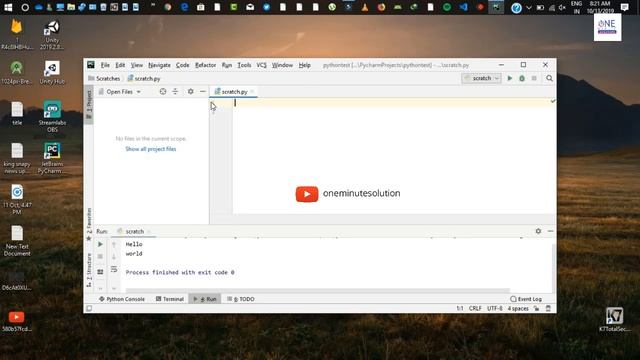Click the stop square in Run panel

[100, 257]
